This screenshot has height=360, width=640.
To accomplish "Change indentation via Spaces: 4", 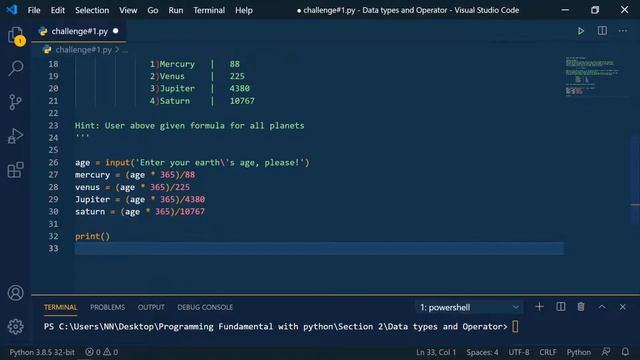I will point(482,352).
